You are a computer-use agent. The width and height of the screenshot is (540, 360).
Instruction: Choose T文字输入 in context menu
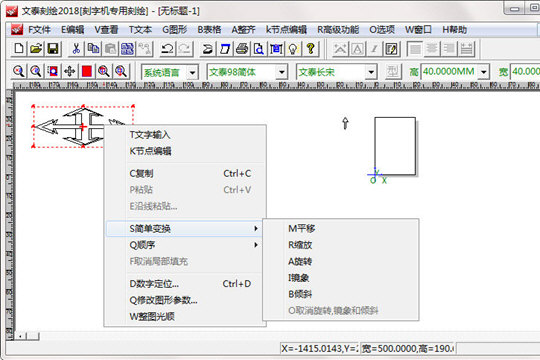184,135
